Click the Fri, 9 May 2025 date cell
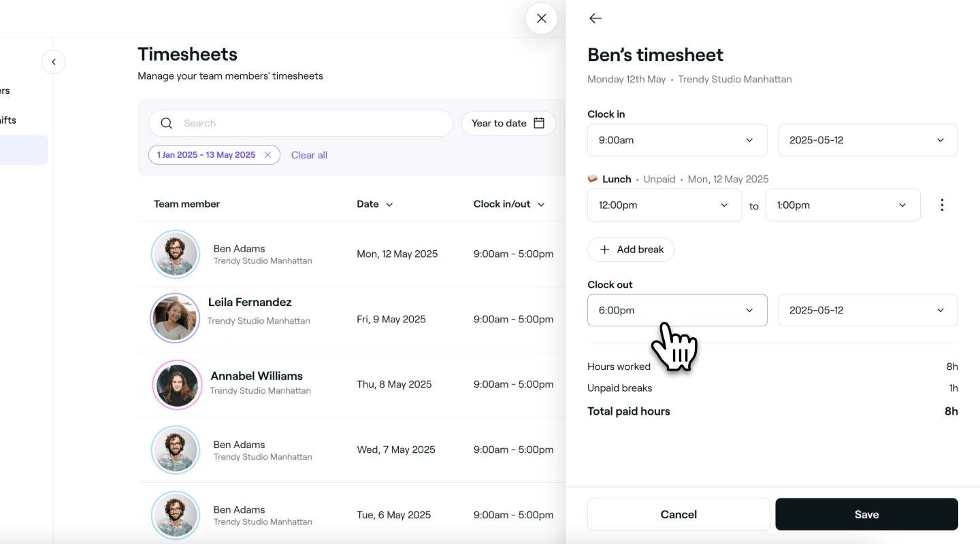This screenshot has width=980, height=544. coord(391,319)
